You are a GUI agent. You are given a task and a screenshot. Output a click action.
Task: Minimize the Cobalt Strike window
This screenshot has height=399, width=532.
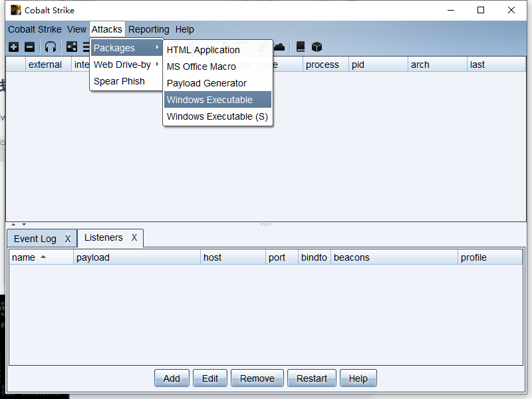coord(451,10)
